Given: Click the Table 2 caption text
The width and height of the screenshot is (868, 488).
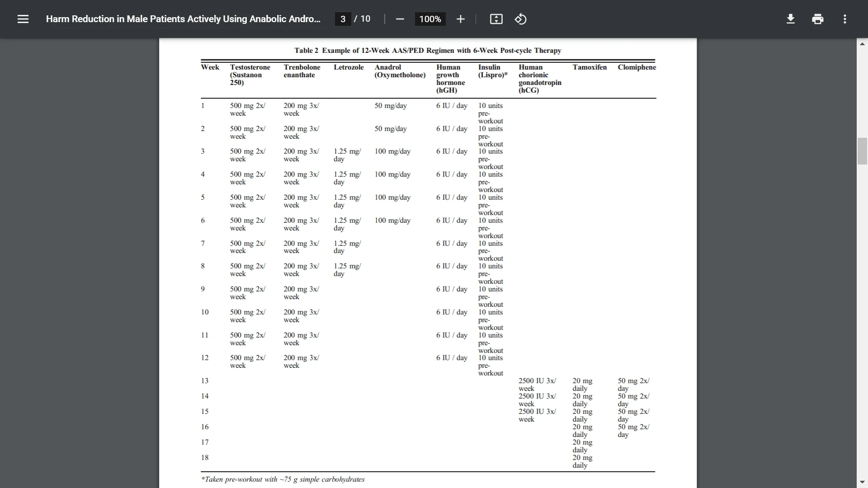Looking at the screenshot, I should pos(428,51).
